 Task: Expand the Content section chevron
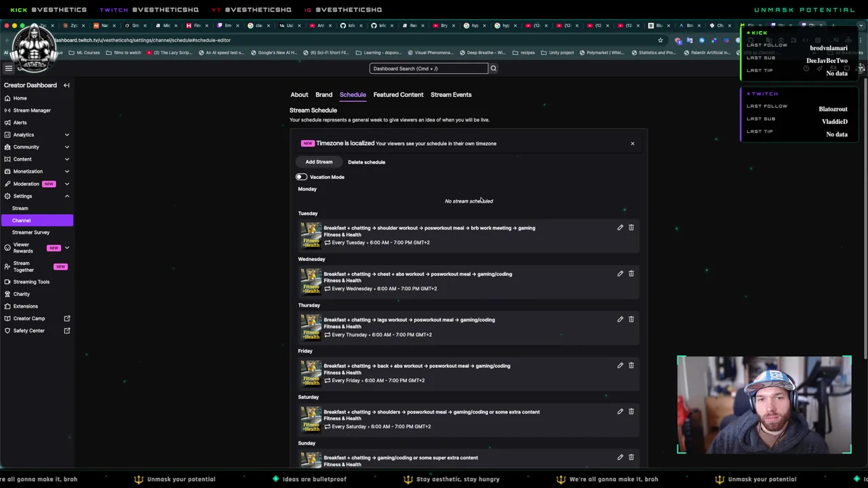click(x=66, y=159)
